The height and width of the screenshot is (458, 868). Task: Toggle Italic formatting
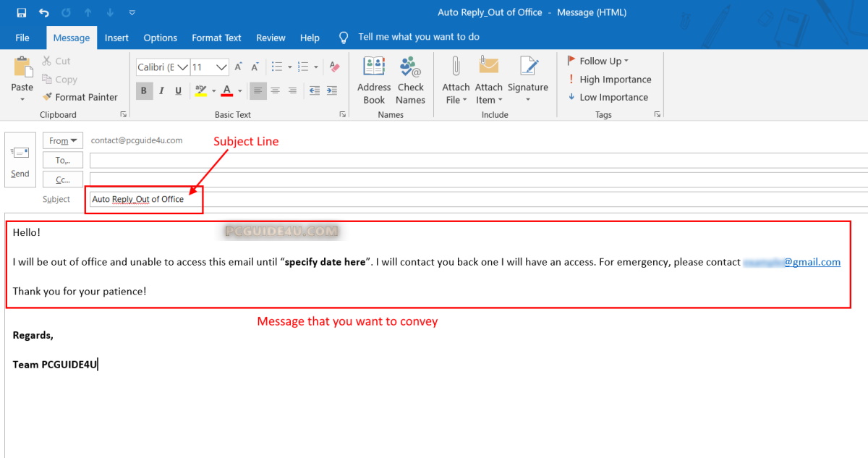pos(161,90)
